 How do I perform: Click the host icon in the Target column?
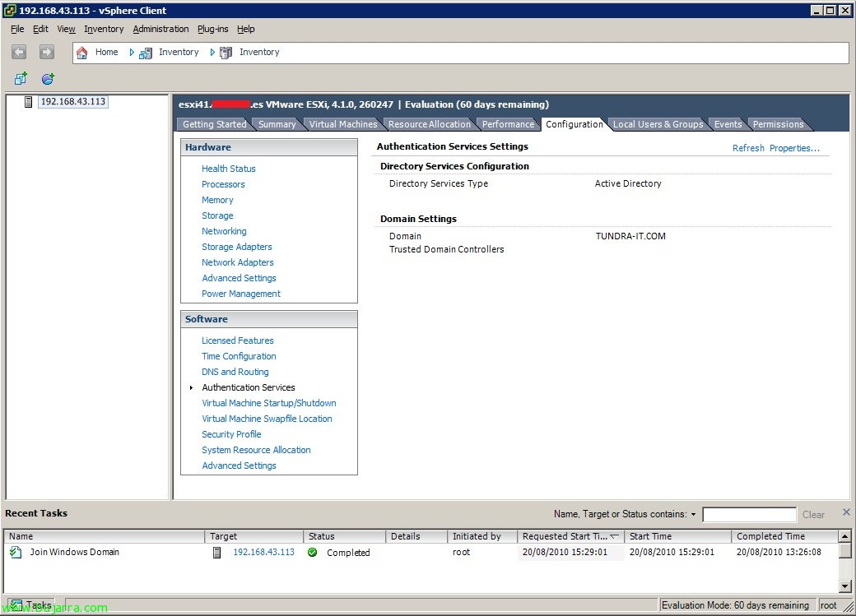[x=216, y=552]
